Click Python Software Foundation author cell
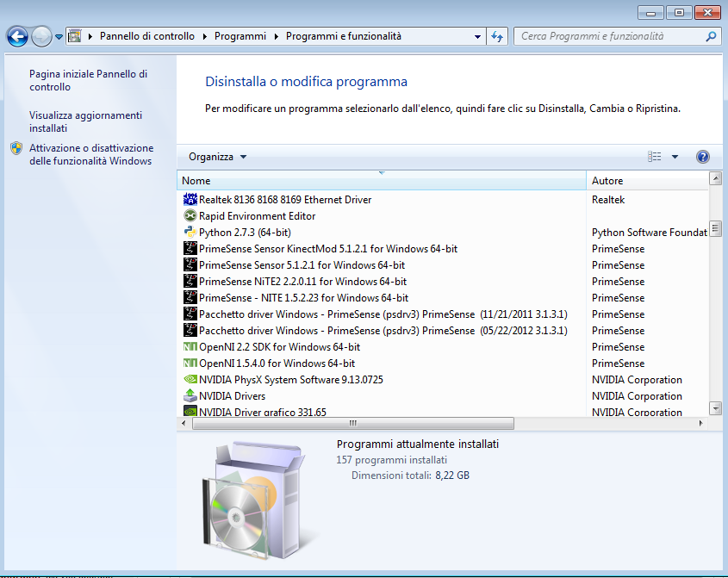Image resolution: width=728 pixels, height=578 pixels. [649, 232]
